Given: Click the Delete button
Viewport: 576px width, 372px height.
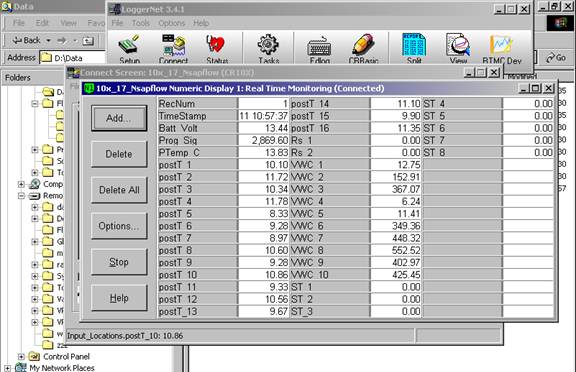Looking at the screenshot, I should click(119, 154).
